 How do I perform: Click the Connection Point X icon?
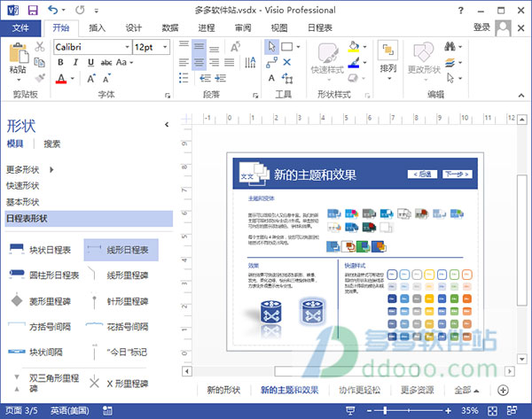coord(287,62)
